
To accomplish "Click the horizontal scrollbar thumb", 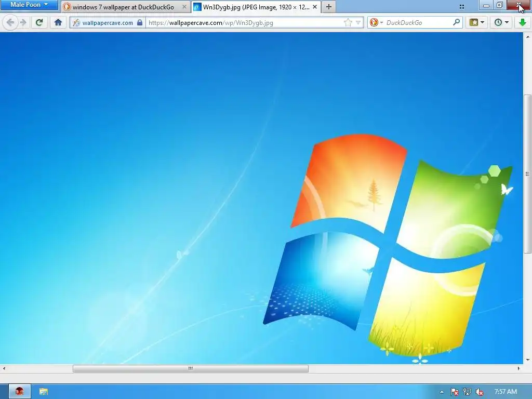I will click(x=191, y=368).
